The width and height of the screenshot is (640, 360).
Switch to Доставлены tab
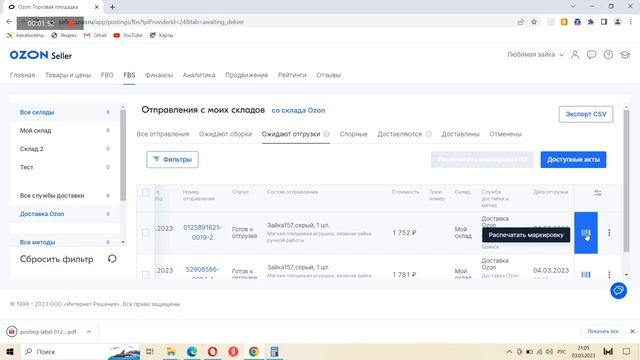pyautogui.click(x=460, y=134)
